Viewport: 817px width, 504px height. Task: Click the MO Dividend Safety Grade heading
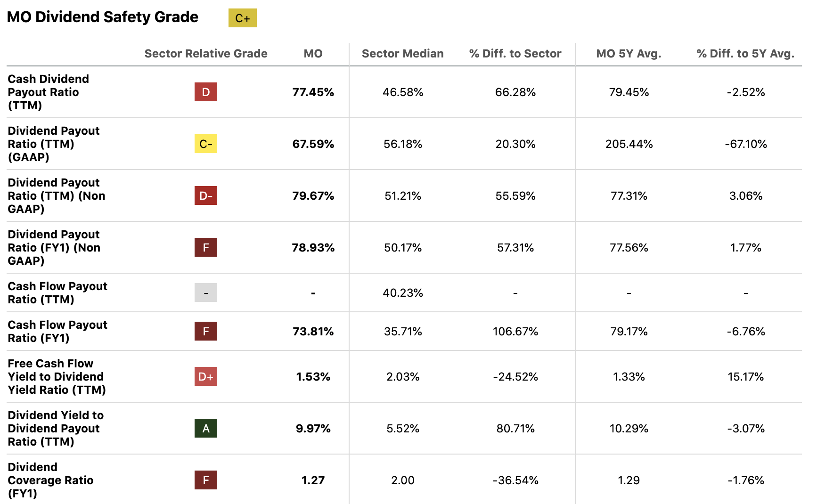pyautogui.click(x=103, y=17)
